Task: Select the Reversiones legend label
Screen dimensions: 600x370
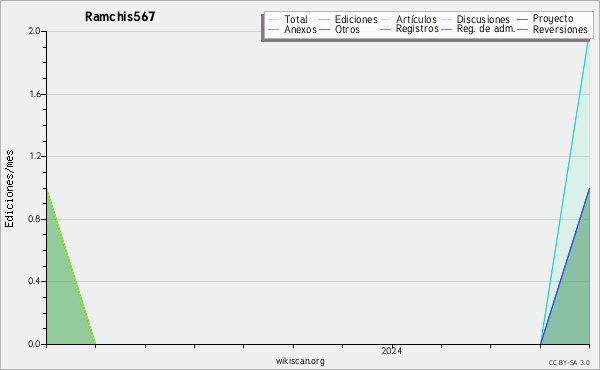Action: click(x=560, y=29)
